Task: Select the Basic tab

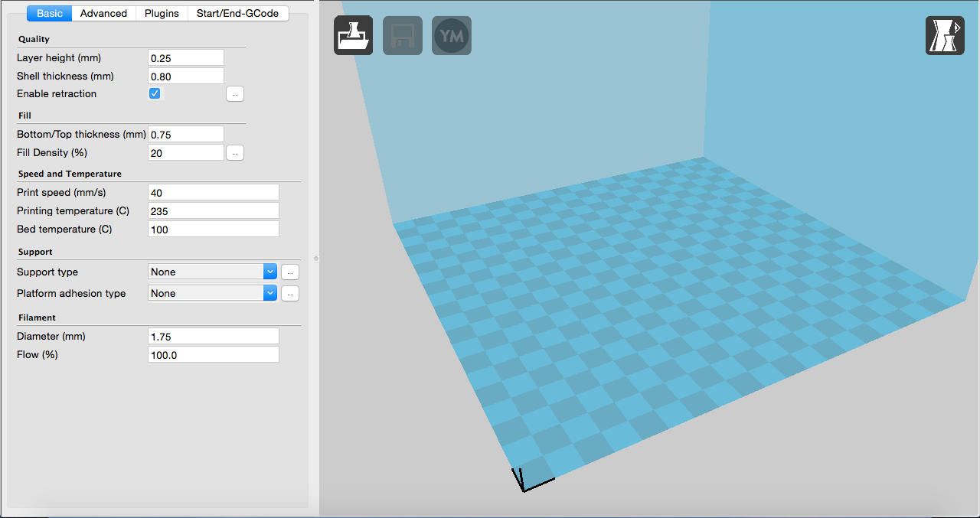Action: (50, 13)
